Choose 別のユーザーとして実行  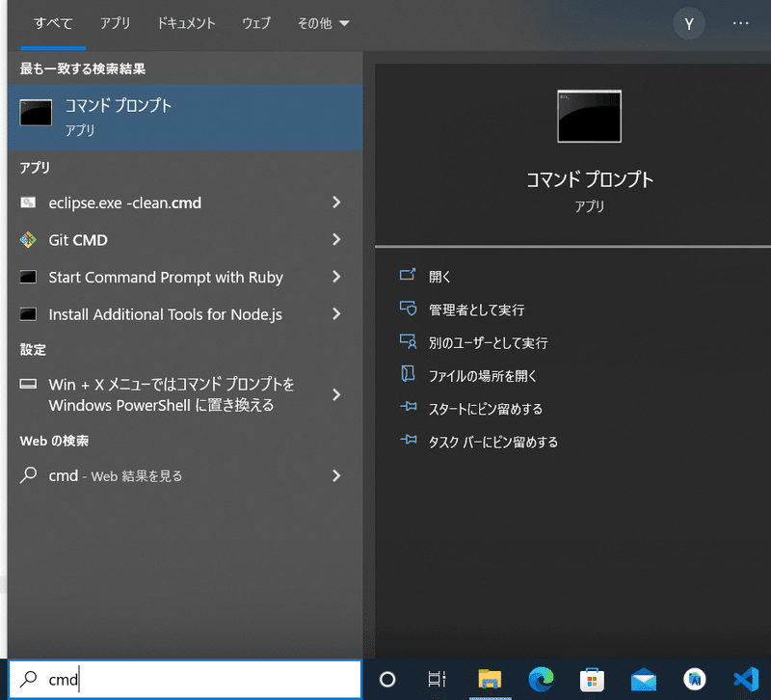tap(488, 343)
